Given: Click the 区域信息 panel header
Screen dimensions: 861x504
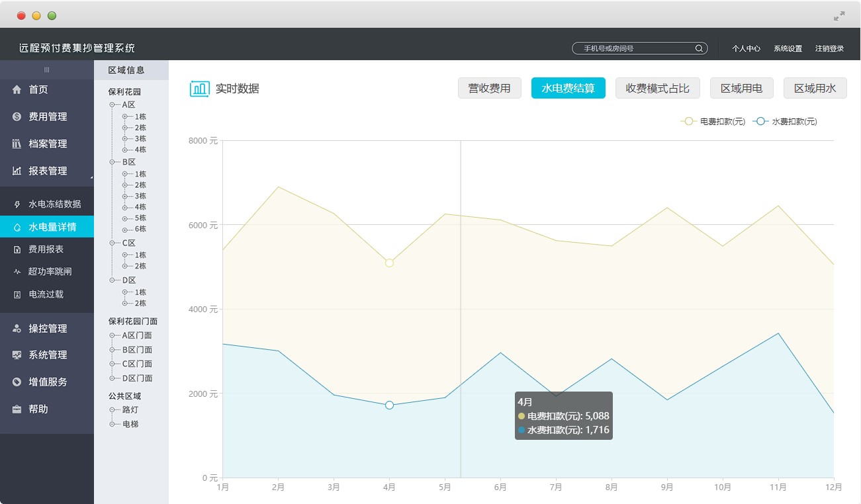Looking at the screenshot, I should [131, 70].
